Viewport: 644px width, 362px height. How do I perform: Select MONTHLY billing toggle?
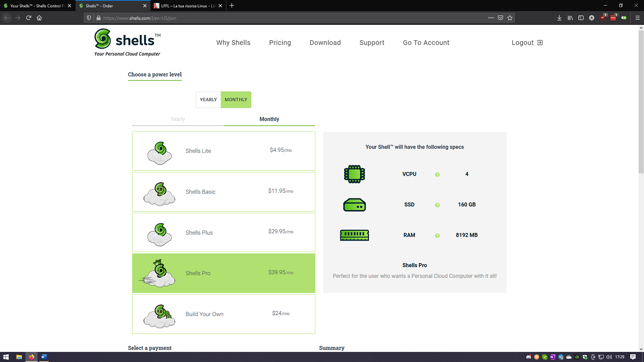point(236,100)
